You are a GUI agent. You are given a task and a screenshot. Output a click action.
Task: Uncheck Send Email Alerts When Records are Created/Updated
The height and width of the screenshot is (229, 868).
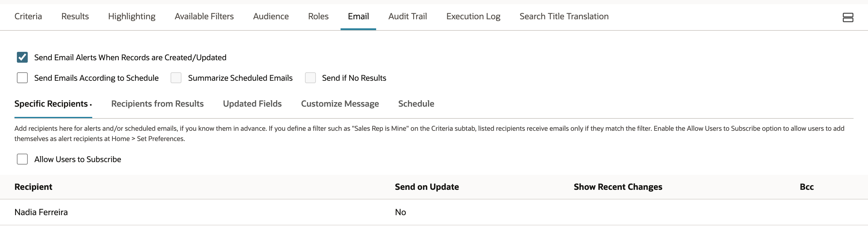coord(22,57)
